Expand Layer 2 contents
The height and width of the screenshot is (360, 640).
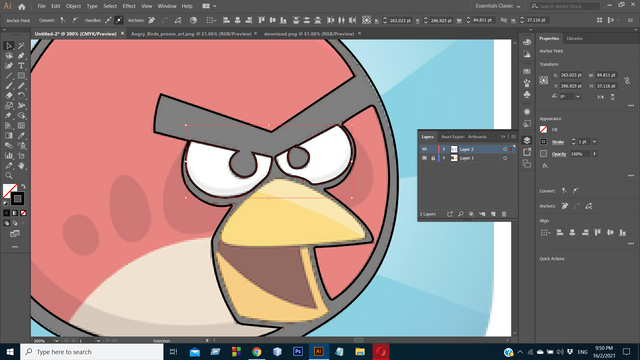point(444,149)
